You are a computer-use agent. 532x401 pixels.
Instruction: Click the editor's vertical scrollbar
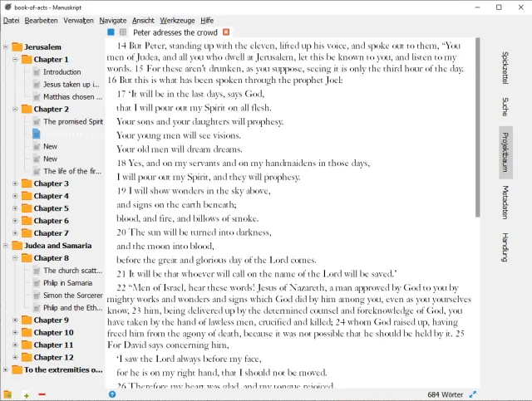[477, 125]
